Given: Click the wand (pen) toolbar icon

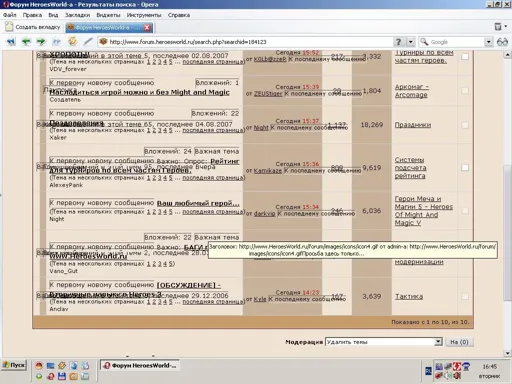Looking at the screenshot, I should tap(88, 41).
